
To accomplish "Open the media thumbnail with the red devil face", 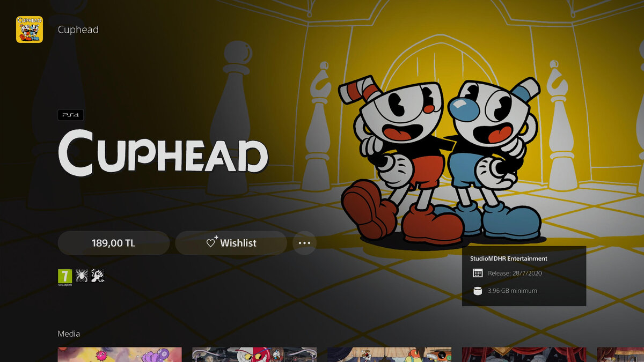I will point(254,354).
